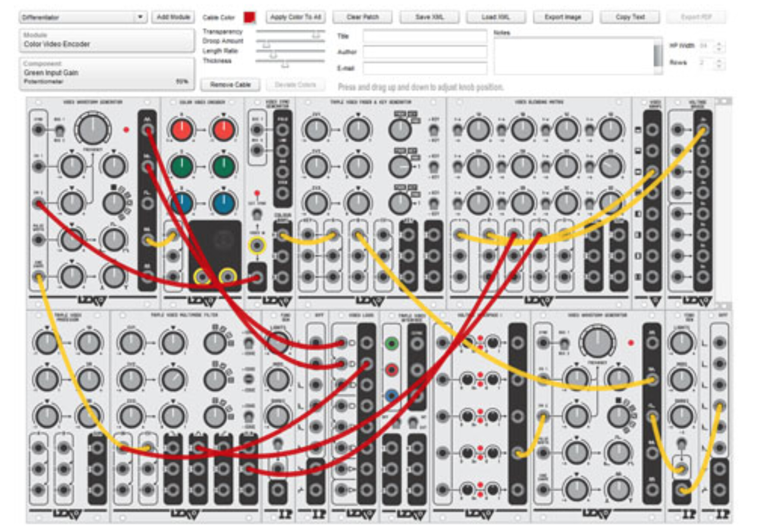Click the right blue knob on Color Video Encoder
Viewport: 765px width, 532px height.
click(223, 203)
